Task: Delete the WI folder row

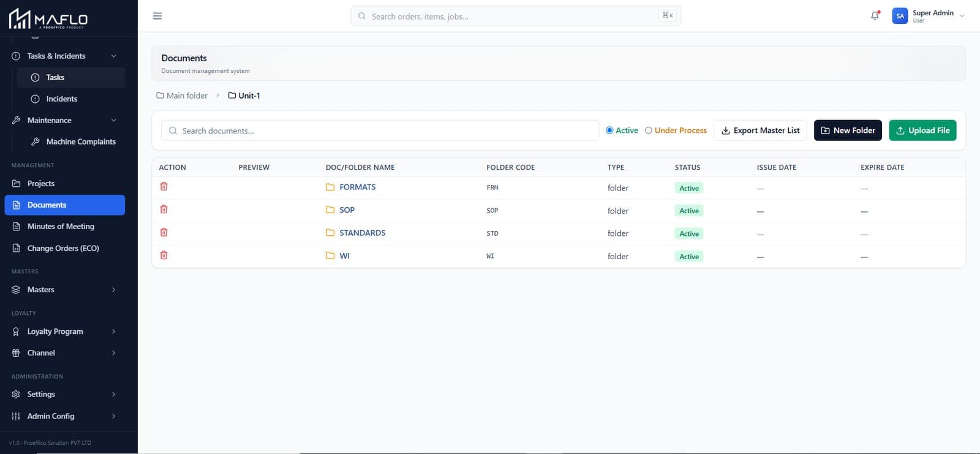Action: pyautogui.click(x=164, y=255)
